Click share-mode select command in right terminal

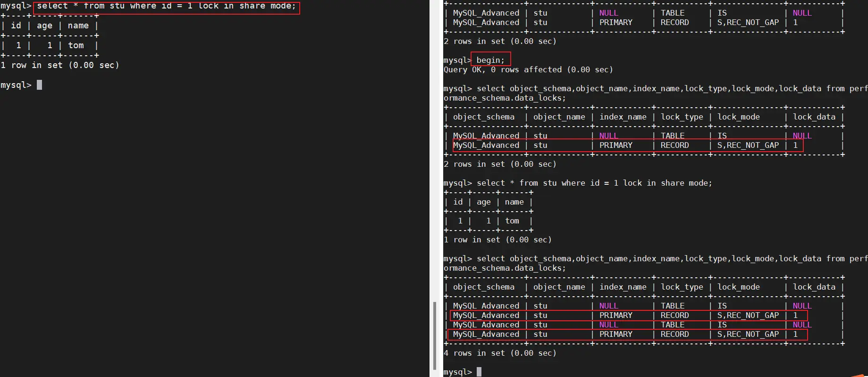click(594, 183)
